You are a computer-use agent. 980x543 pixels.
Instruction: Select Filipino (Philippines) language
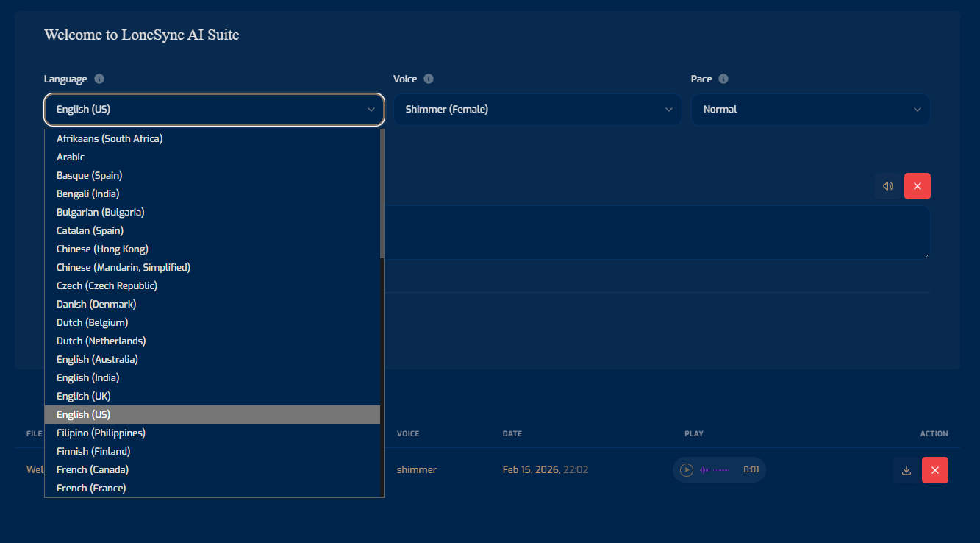[x=101, y=433]
